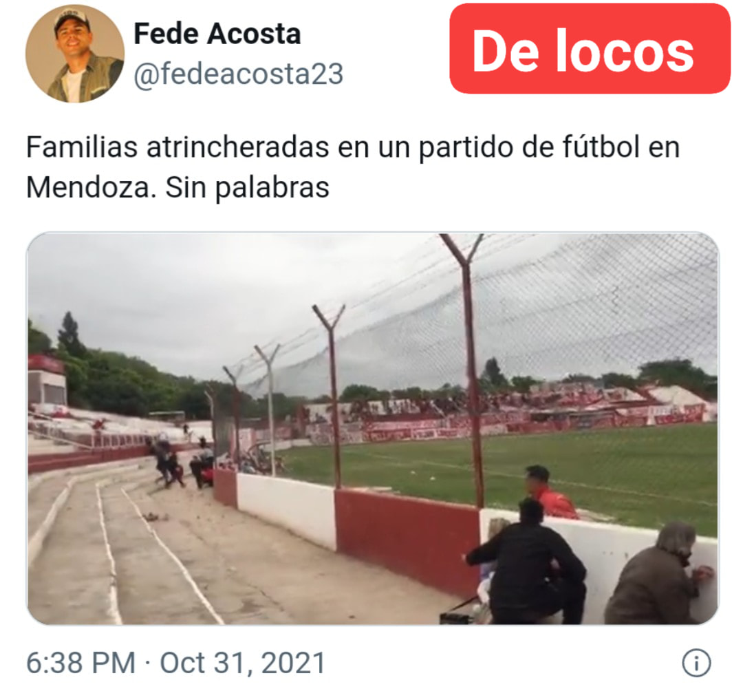The width and height of the screenshot is (743, 700).
Task: Click the Oct 31, 2021 date
Action: point(243,663)
